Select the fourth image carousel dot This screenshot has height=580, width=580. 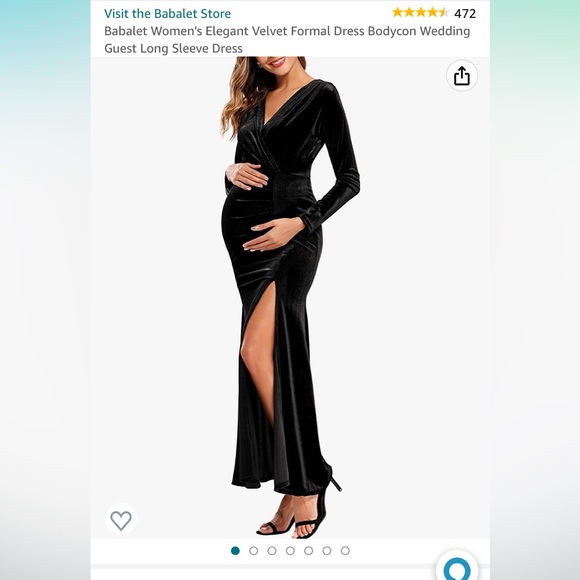[290, 551]
